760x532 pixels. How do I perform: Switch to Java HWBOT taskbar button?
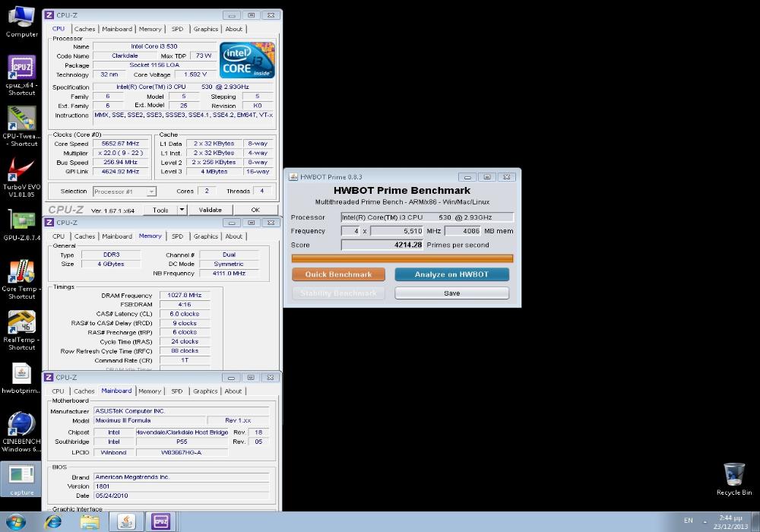coord(126,522)
